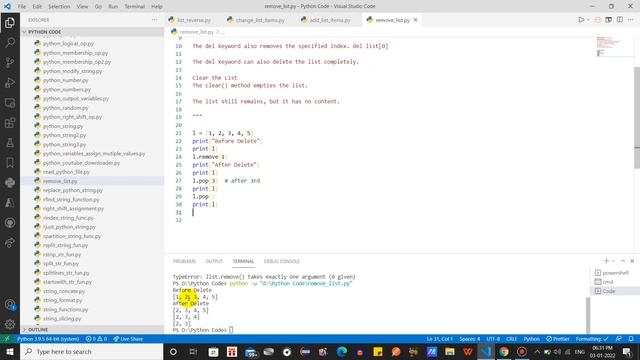Screen dimensions: 640x360
Task: Open run options dropdown arrow beside play button
Action: tap(588, 20)
